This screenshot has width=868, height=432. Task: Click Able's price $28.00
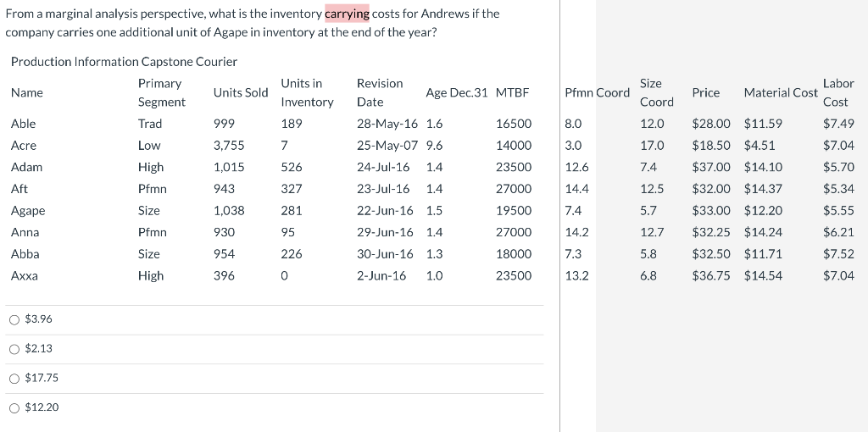[x=711, y=124]
